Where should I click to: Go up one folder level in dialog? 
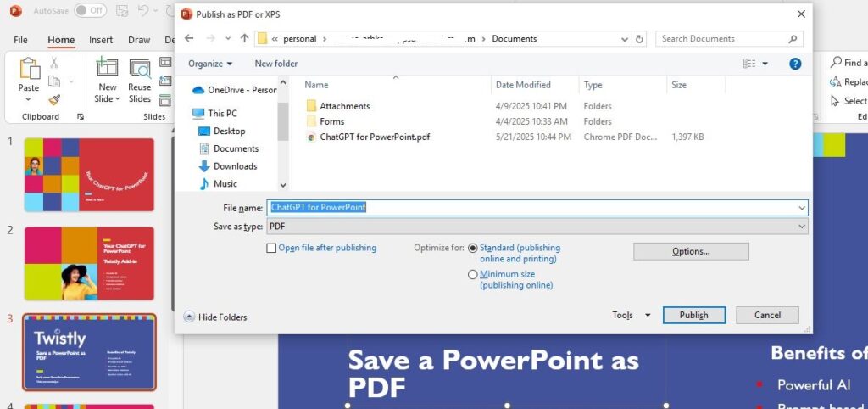[x=245, y=39]
